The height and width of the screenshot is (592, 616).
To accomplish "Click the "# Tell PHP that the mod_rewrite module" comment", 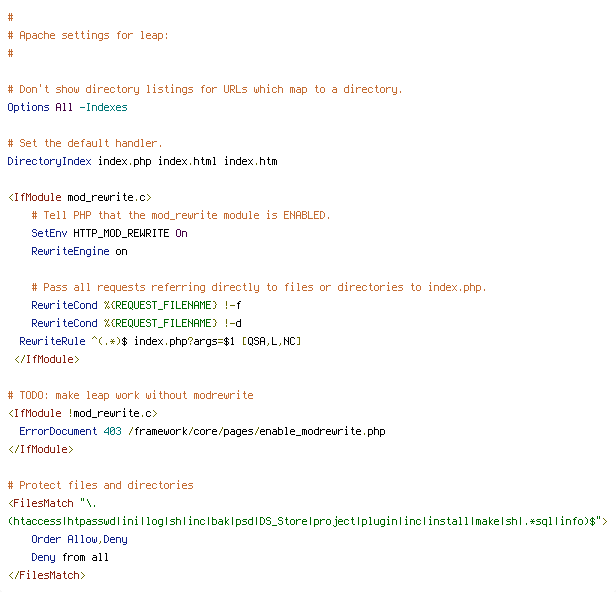I will click(181, 215).
